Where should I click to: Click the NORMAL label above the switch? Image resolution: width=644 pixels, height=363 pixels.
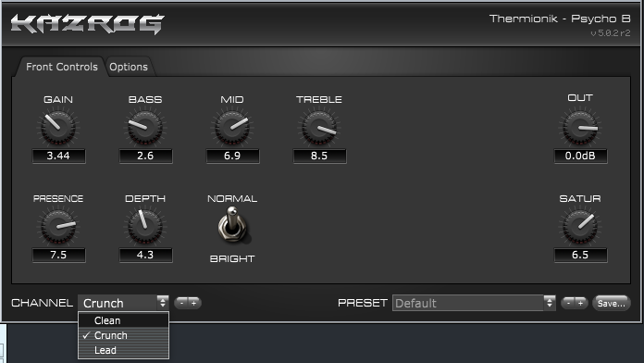point(232,199)
